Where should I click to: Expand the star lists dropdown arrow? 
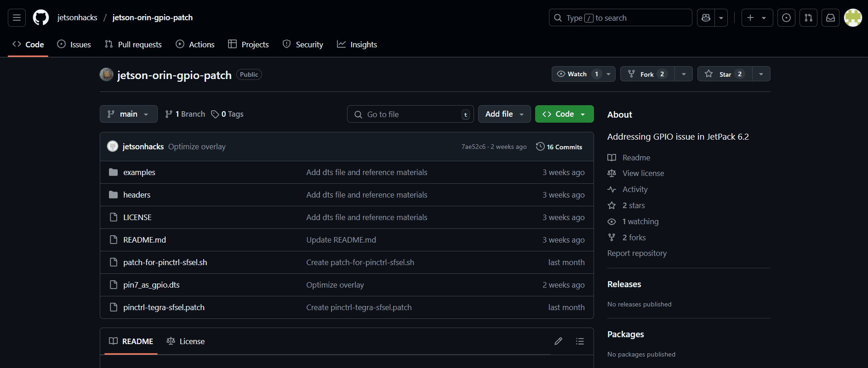[x=761, y=74]
